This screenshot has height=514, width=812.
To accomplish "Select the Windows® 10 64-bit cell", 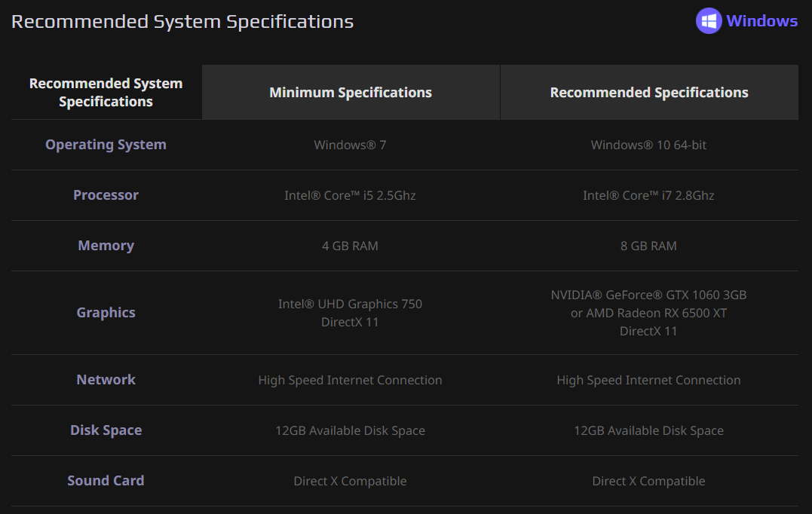I will point(648,145).
